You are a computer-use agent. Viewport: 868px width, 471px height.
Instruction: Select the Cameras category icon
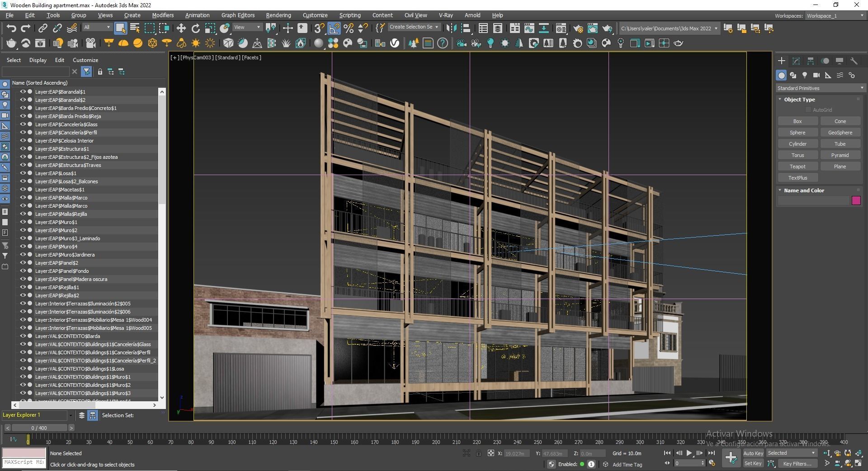coord(816,75)
